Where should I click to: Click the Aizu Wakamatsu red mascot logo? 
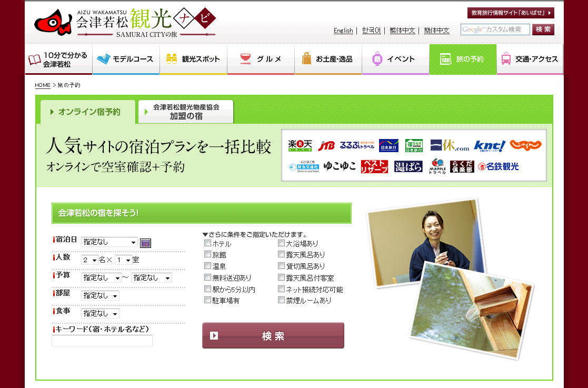(53, 23)
